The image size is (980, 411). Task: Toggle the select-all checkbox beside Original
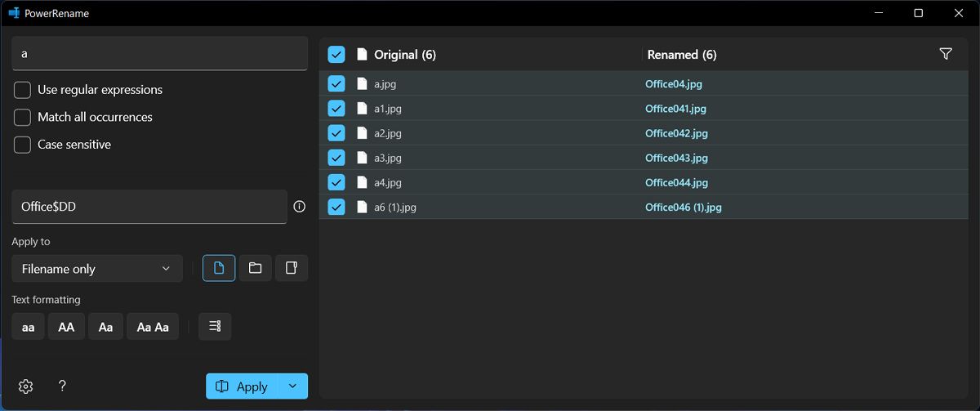pyautogui.click(x=336, y=55)
